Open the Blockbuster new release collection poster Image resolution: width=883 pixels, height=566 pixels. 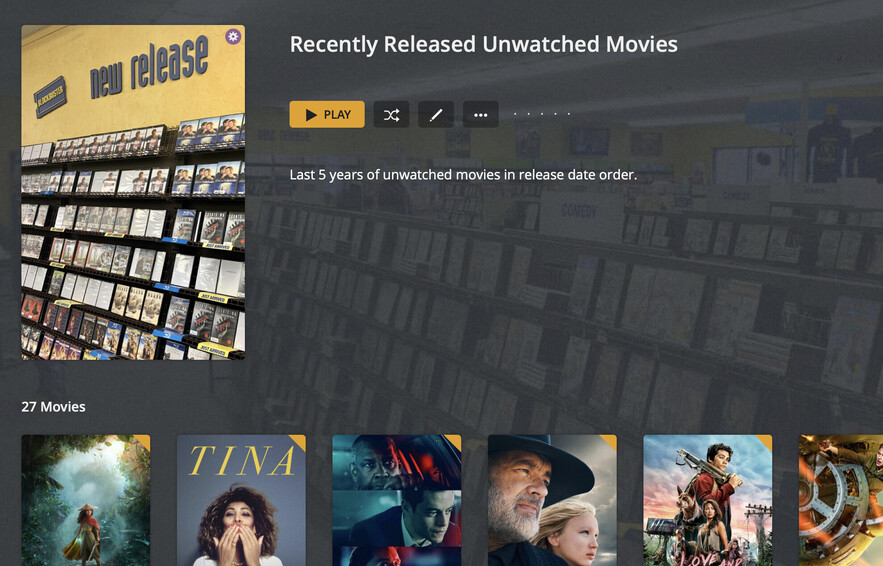(x=133, y=192)
